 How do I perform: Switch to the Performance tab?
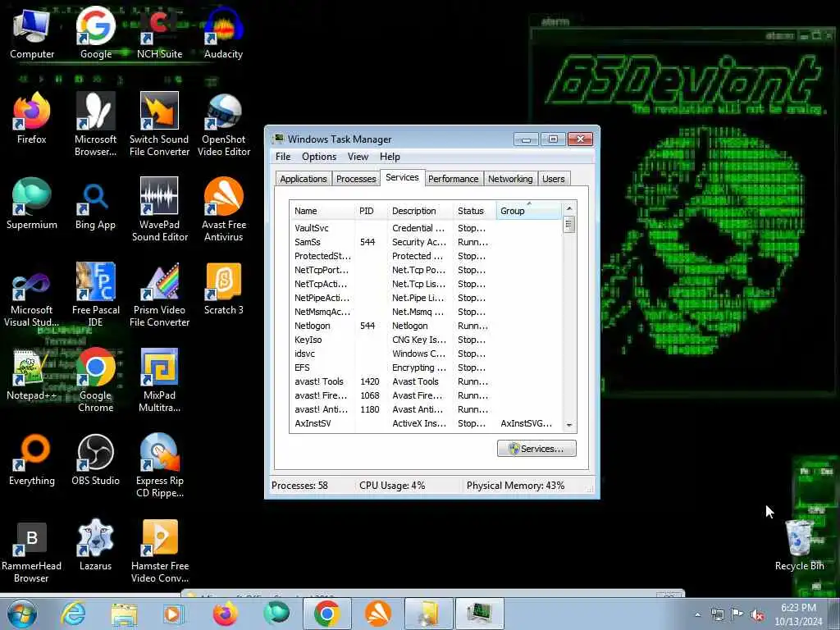coord(453,179)
